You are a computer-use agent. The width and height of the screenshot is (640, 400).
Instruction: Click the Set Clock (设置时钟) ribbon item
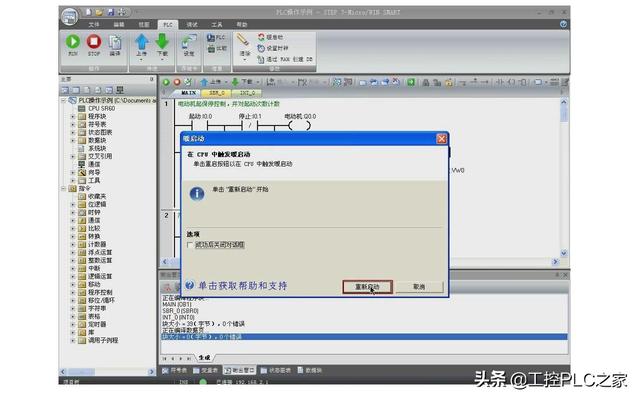coord(273,48)
